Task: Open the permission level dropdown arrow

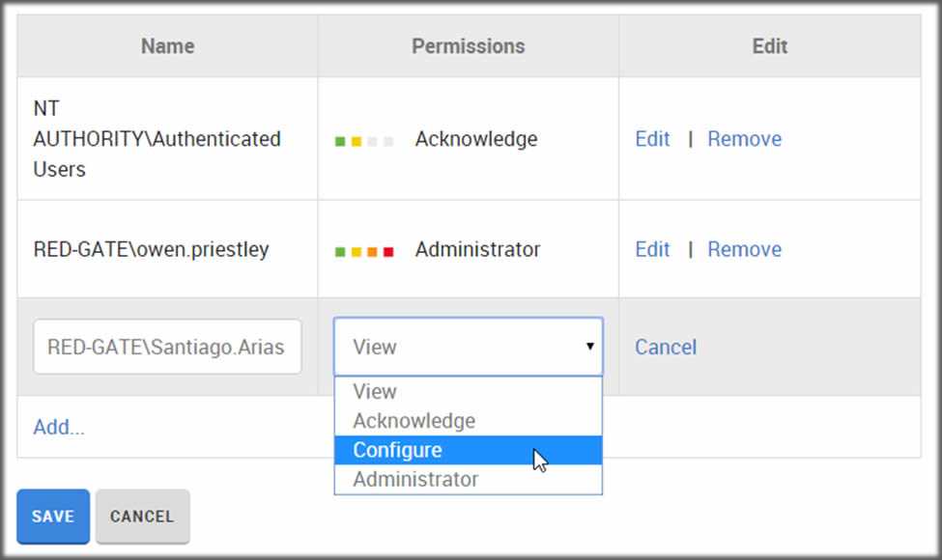Action: click(590, 347)
